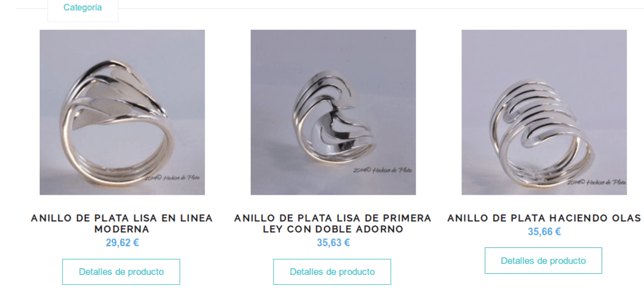This screenshot has height=303, width=644.
Task: Click the watermark on the double adornment ring photo
Action: click(x=382, y=170)
